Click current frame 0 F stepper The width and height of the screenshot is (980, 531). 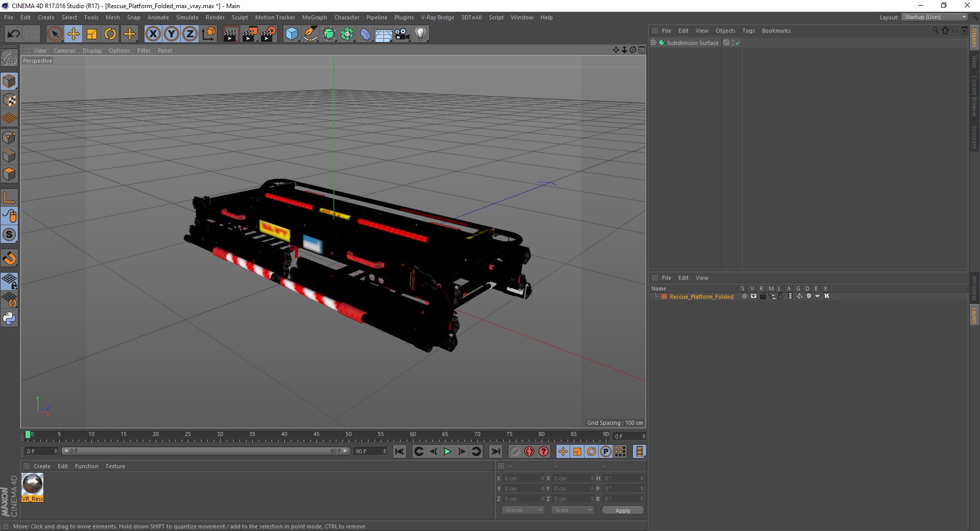pos(56,451)
